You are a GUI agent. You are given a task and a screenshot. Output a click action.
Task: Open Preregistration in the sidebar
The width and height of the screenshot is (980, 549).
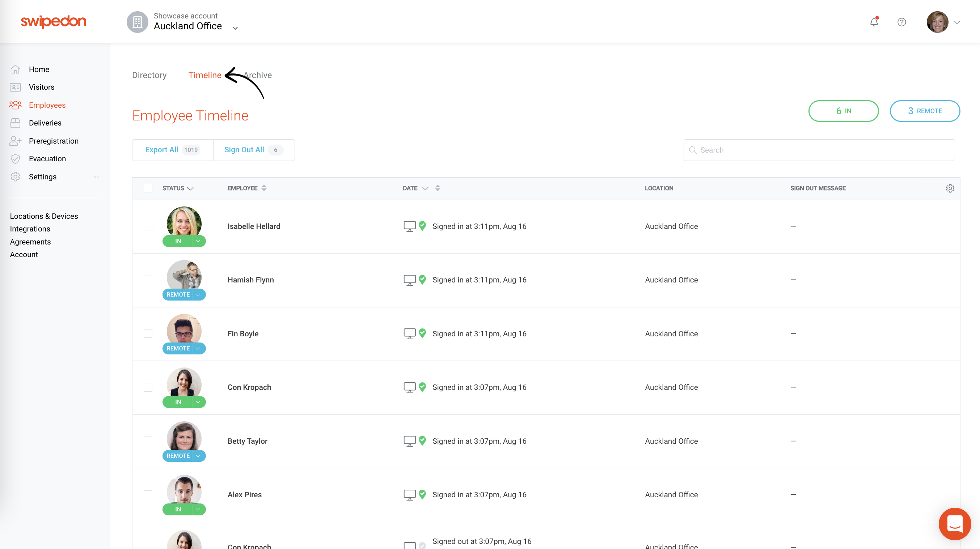[54, 141]
